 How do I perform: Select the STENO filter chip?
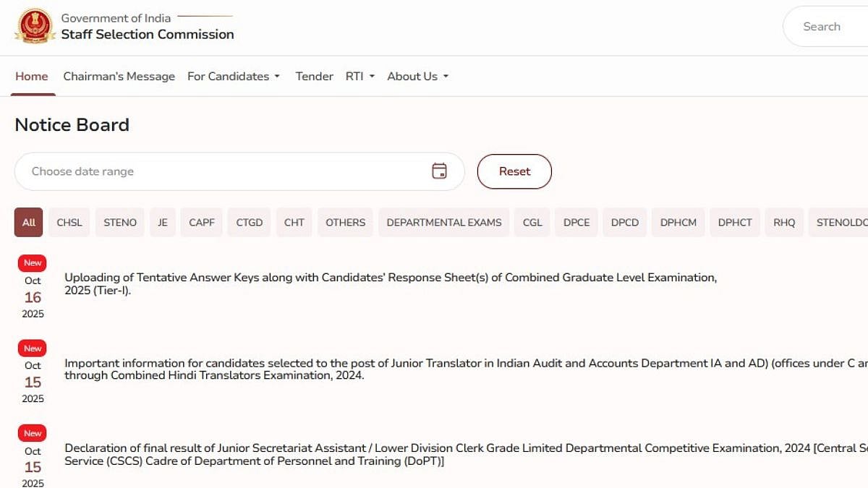120,223
